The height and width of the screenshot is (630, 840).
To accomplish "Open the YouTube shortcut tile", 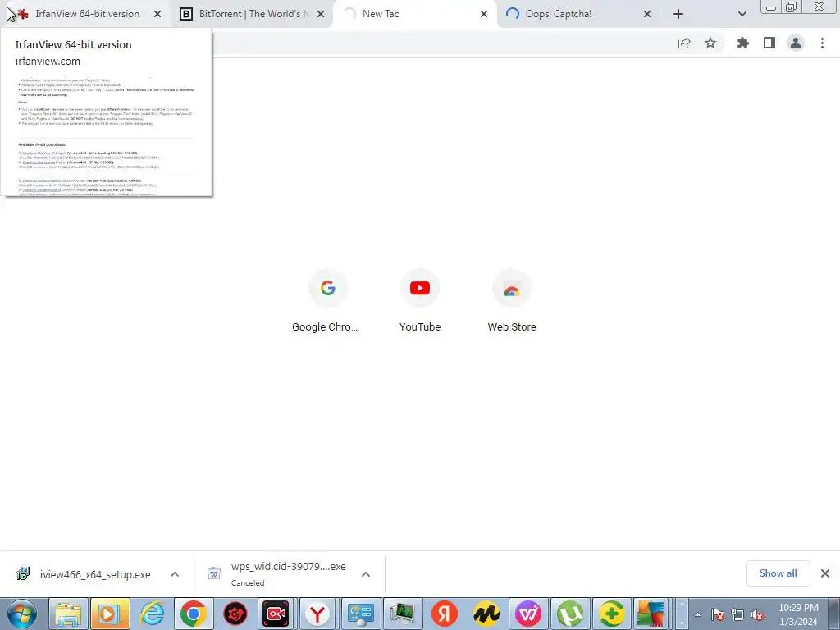I will pyautogui.click(x=420, y=301).
